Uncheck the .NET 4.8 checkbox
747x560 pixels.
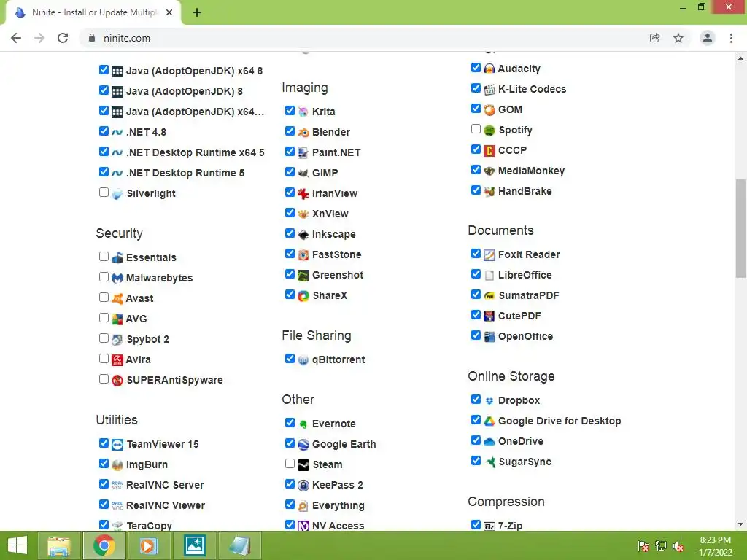[x=104, y=131]
